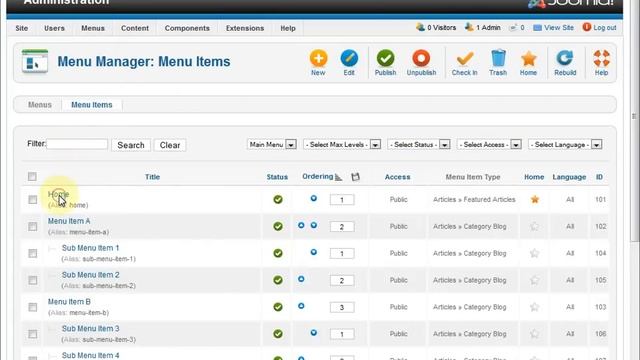Screen dimensions: 640x360
Task: Open the Content menu
Action: tap(135, 28)
